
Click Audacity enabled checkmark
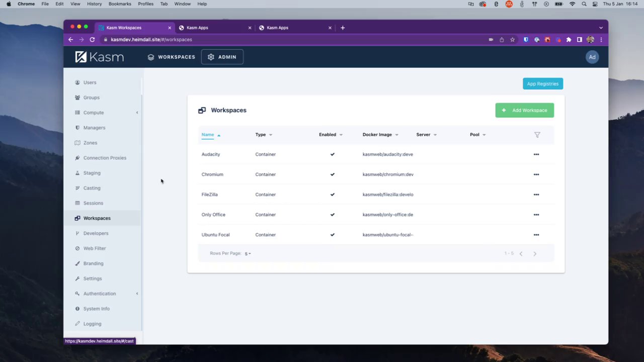[332, 154]
